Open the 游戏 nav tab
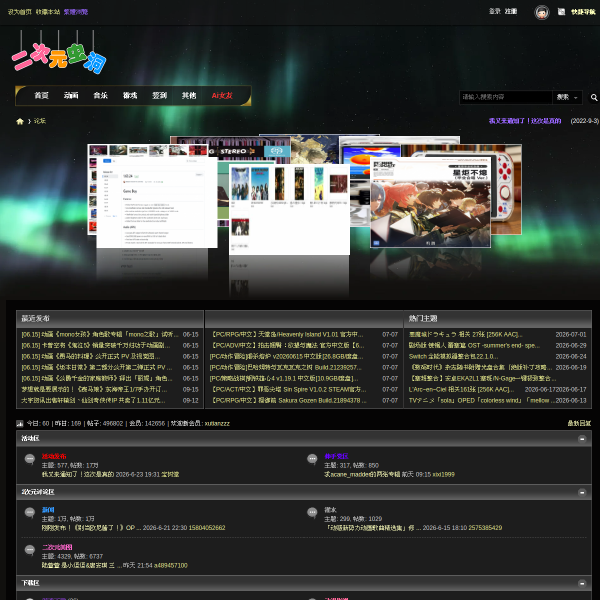 [x=130, y=95]
